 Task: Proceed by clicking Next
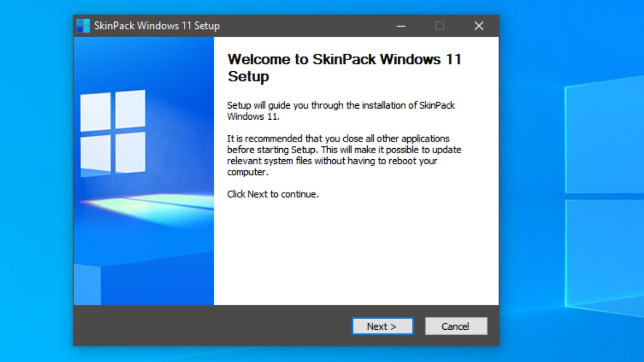(382, 326)
